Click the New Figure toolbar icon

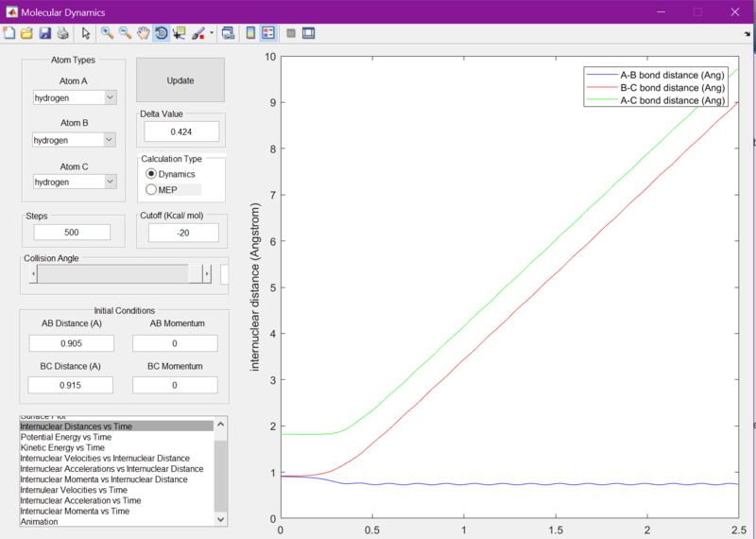click(x=9, y=33)
